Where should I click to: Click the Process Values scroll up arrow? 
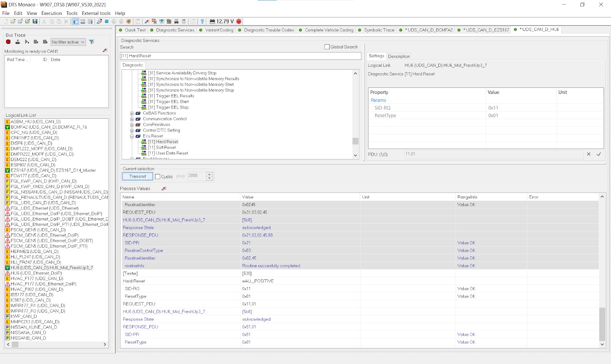pos(602,197)
